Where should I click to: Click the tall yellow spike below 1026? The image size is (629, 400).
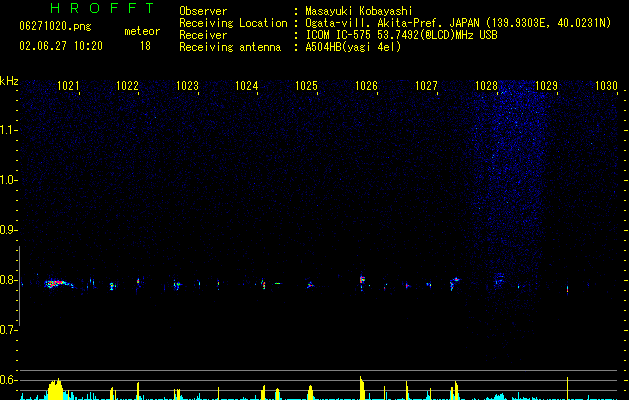tap(362, 388)
